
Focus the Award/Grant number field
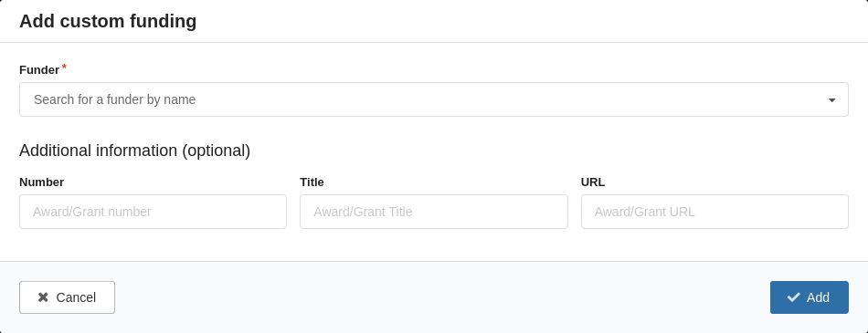(x=153, y=212)
